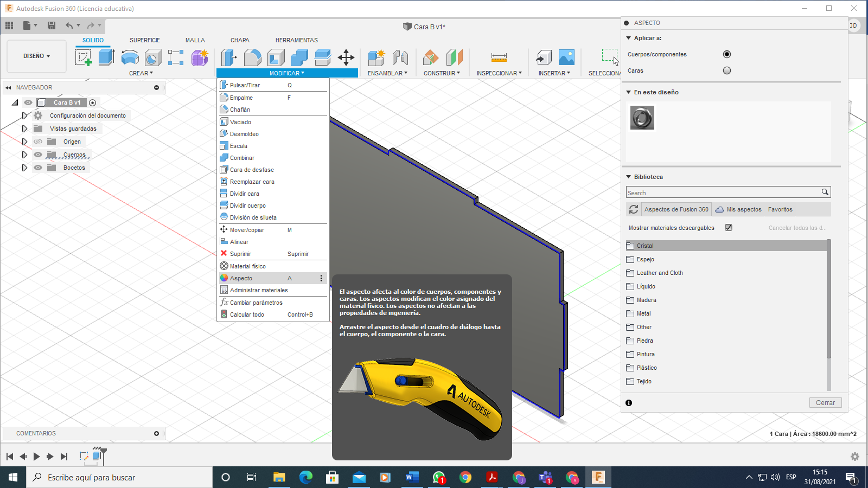The image size is (868, 488).
Task: Click the Measure icon under Inspeccionar
Action: click(499, 57)
